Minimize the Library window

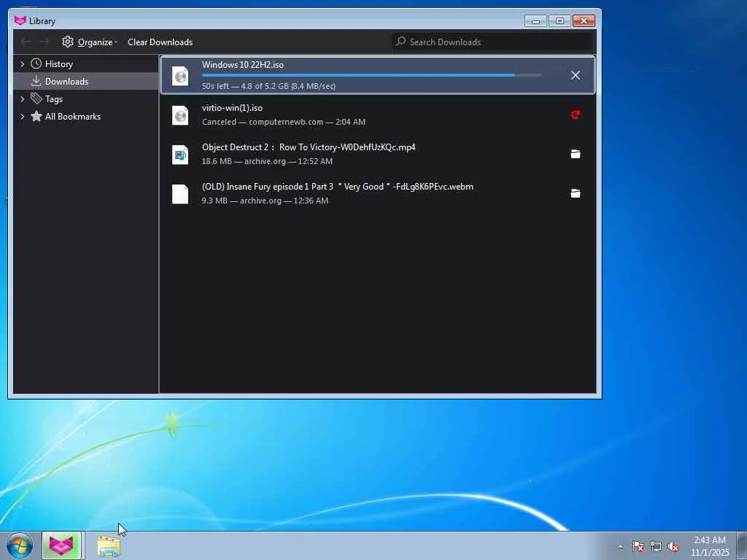pos(535,21)
